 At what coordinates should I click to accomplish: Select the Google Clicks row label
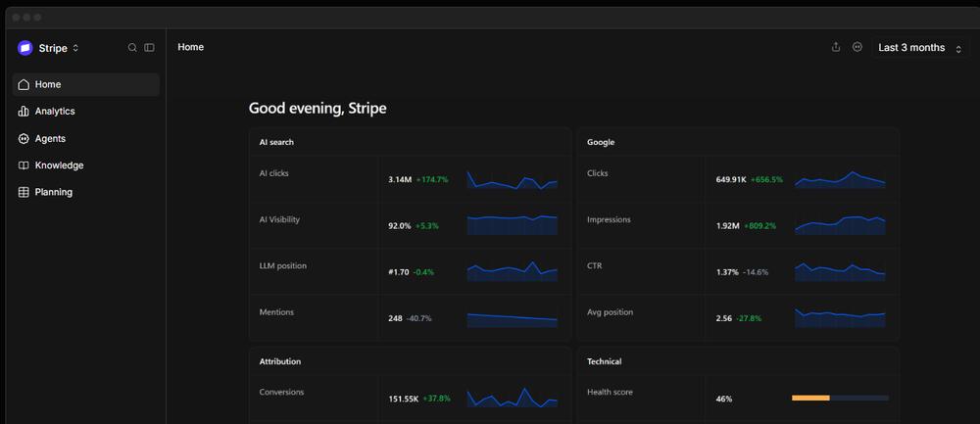(598, 173)
